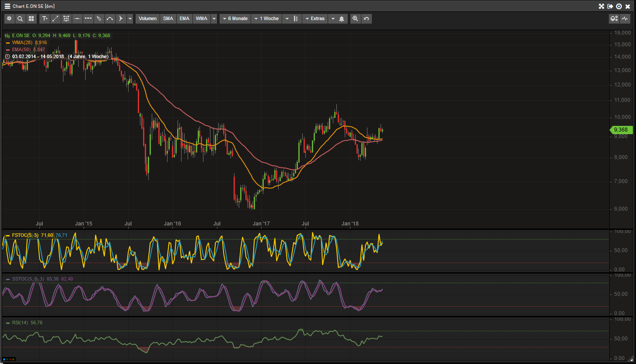Choose the pencil drawing tool
The width and height of the screenshot is (636, 364).
pos(99,19)
